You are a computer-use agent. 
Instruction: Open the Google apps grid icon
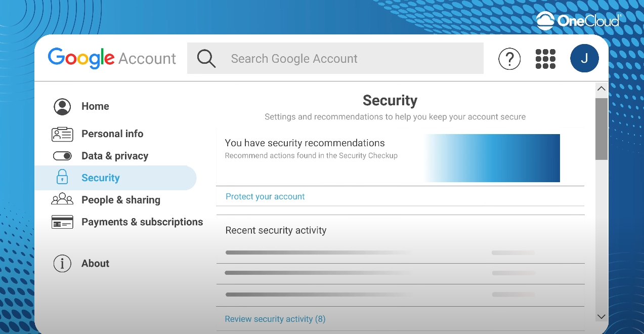[545, 59]
